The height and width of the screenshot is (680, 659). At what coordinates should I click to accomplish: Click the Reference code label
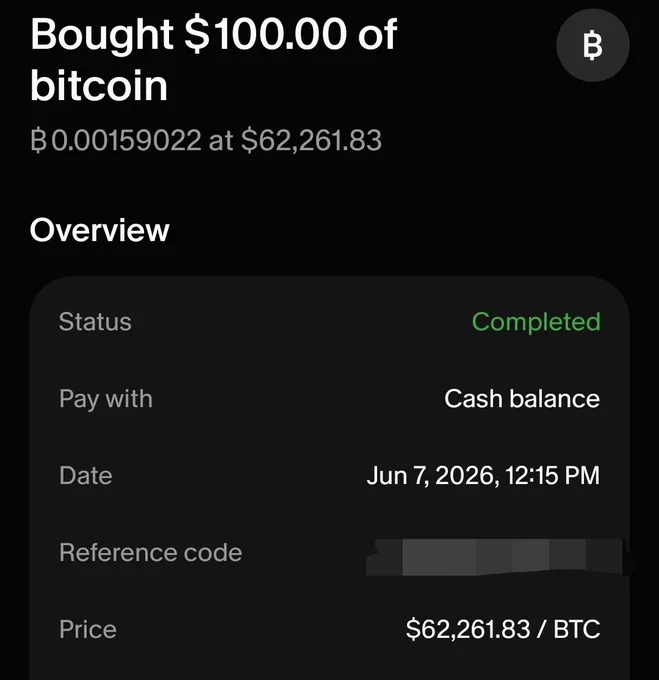click(150, 552)
